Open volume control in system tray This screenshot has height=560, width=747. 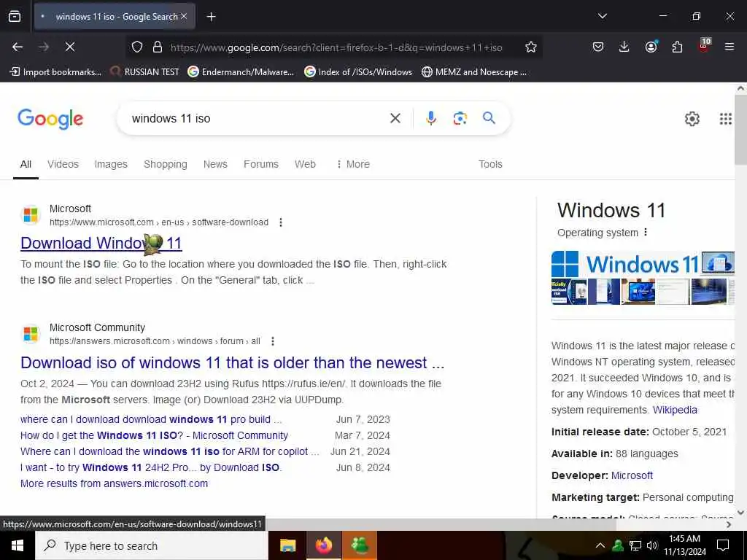[x=652, y=545]
